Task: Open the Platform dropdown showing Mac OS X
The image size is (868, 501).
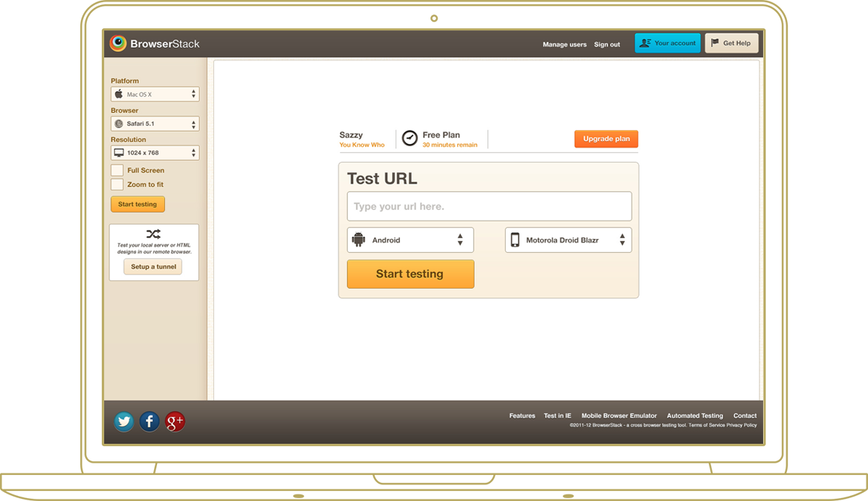Action: 155,94
